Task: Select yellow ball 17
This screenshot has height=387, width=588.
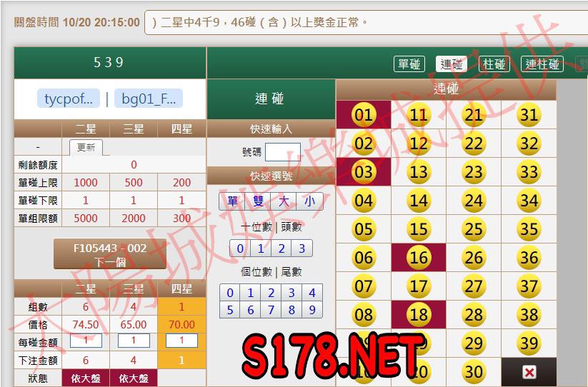Action: coord(419,286)
